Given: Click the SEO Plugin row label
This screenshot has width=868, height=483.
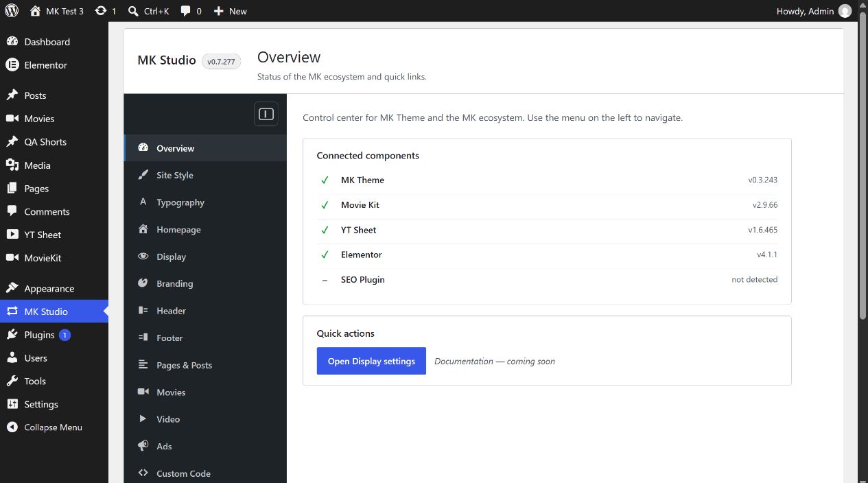Looking at the screenshot, I should coord(363,280).
